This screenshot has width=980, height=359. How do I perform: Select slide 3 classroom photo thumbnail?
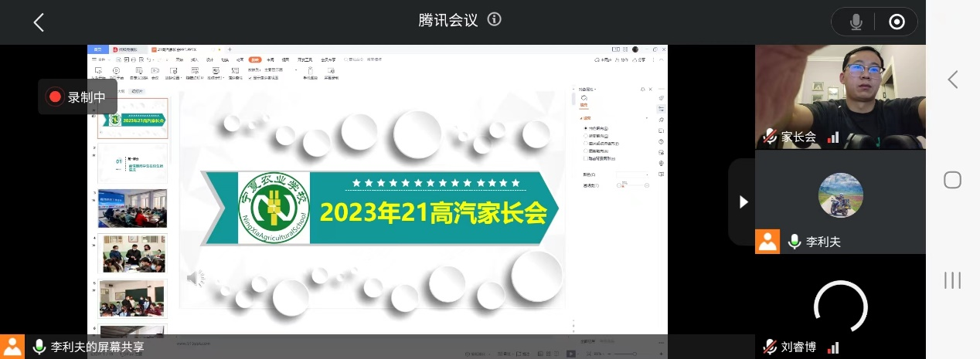click(132, 208)
